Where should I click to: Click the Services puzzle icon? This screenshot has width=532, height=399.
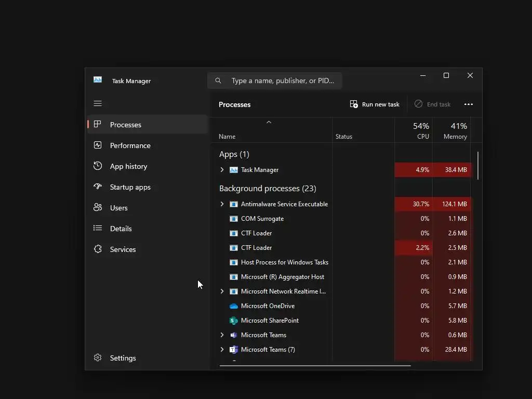[x=98, y=249]
